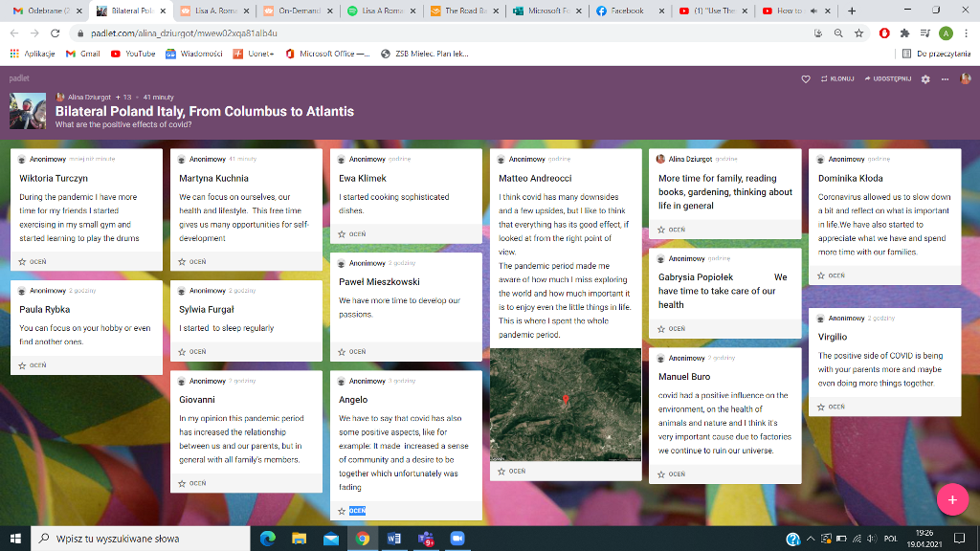The width and height of the screenshot is (980, 551).
Task: Open the map image in Matteo's post
Action: click(x=565, y=404)
